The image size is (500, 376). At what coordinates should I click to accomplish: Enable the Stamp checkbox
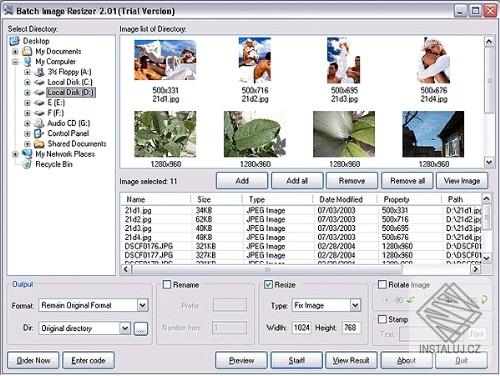pyautogui.click(x=382, y=319)
